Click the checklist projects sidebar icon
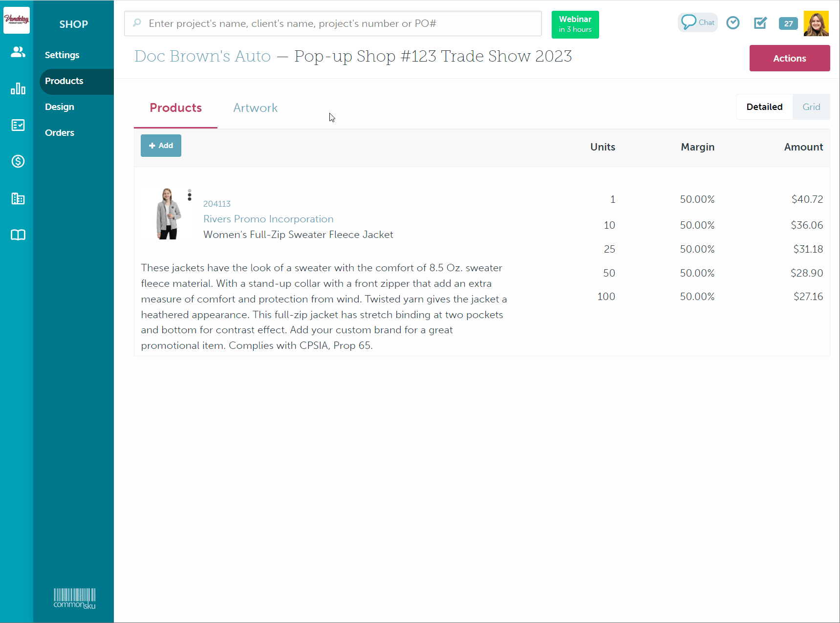 coord(18,125)
